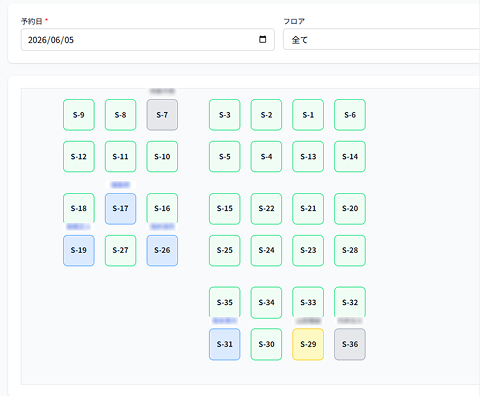480x396 pixels.
Task: Select seat S-23
Action: 308,250
